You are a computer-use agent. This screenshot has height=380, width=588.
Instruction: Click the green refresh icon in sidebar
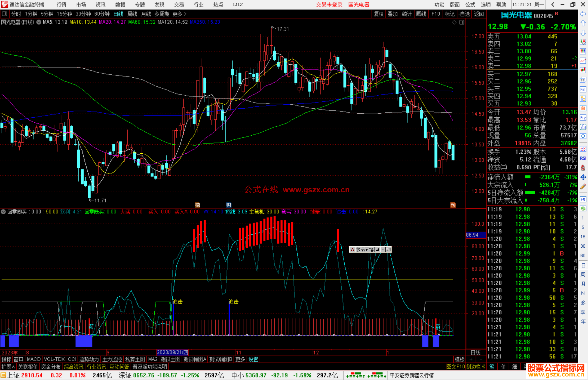tap(583, 209)
